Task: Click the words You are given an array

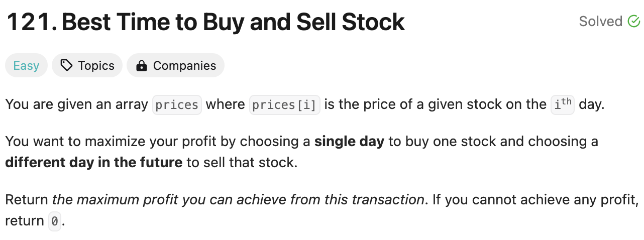Action: (x=76, y=104)
